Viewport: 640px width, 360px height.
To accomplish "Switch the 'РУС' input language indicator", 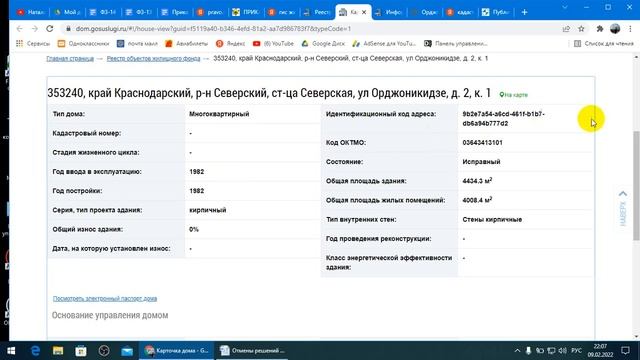I will coord(576,351).
